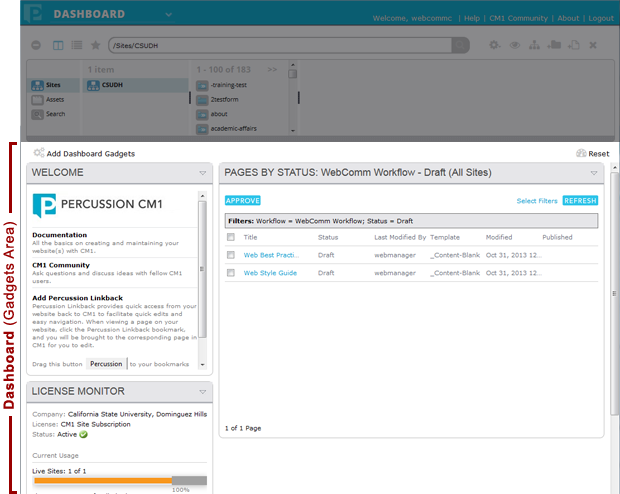Open the gear actions menu in finder toolbar
This screenshot has height=494, width=620.
494,45
